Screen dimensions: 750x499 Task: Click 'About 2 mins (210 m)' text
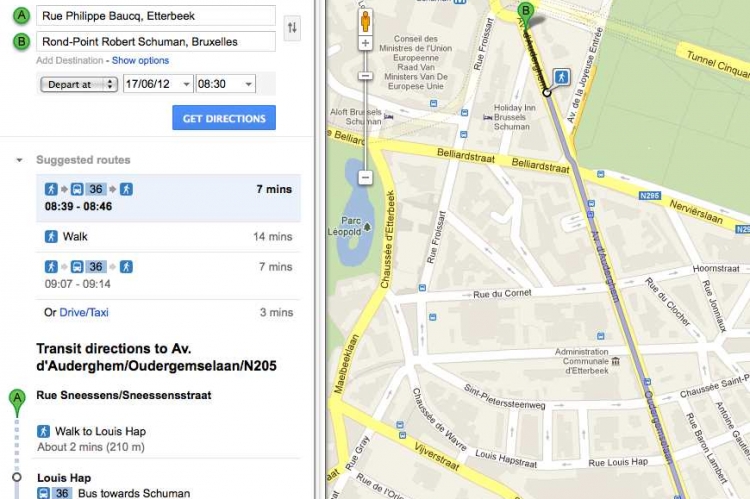[x=91, y=447]
